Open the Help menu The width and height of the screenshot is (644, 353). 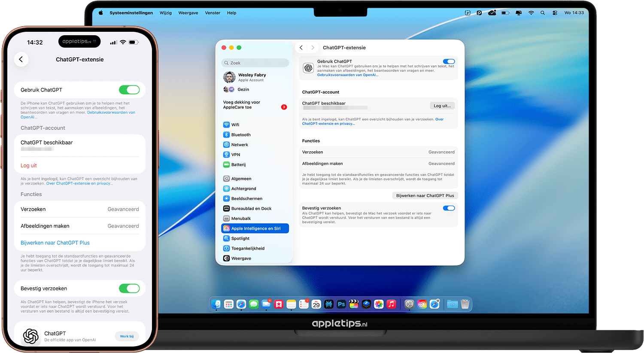click(231, 13)
